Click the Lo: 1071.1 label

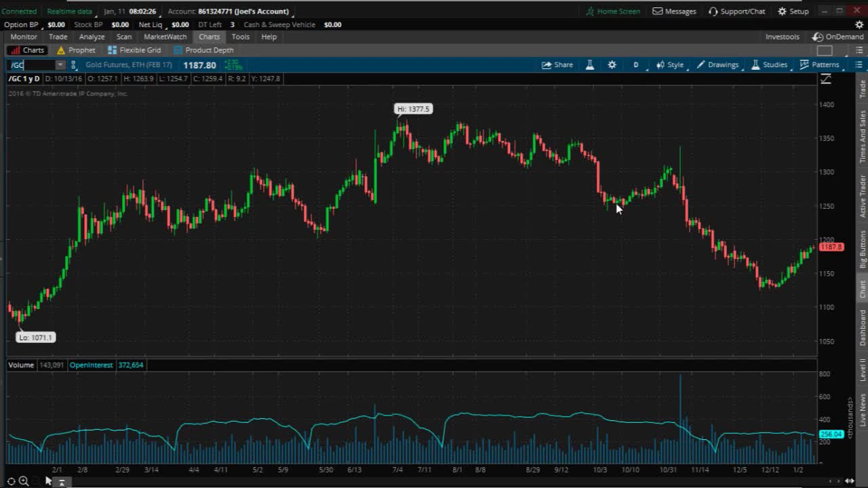(x=35, y=338)
